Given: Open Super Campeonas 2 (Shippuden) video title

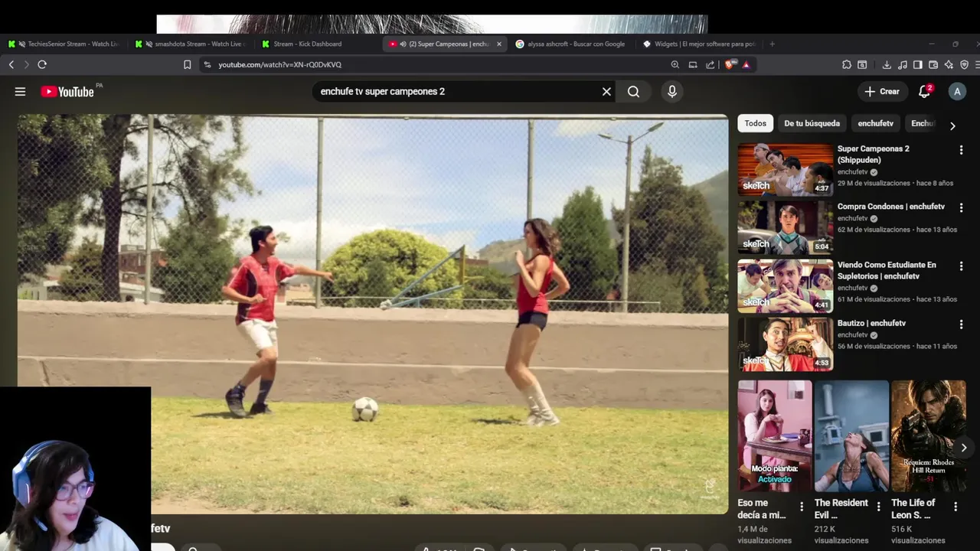Looking at the screenshot, I should [x=873, y=154].
